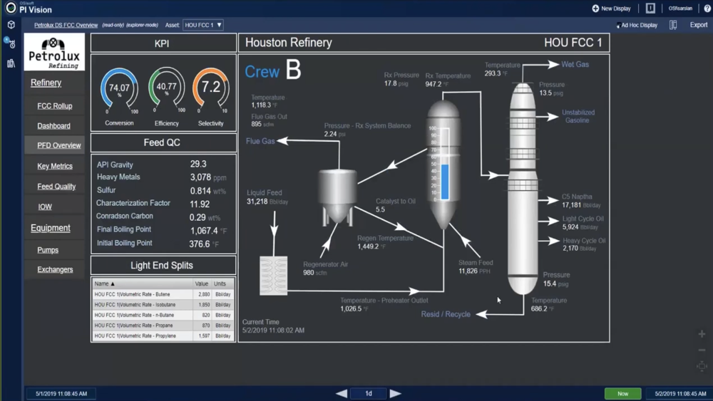Open the Exchangers page
This screenshot has height=401, width=713.
click(55, 270)
